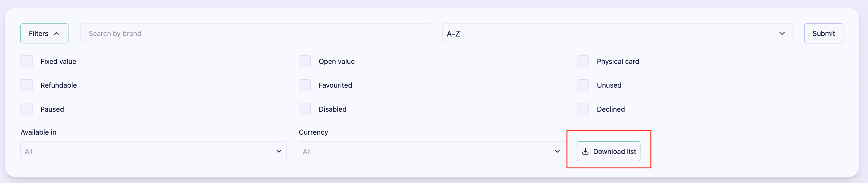Click the A-Z sort dropdown arrow
Viewport: 868px width, 183px height.
pos(782,33)
